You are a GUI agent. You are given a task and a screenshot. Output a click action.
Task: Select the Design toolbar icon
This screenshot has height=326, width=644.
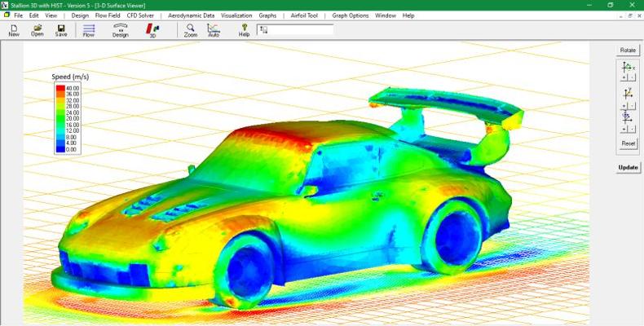pyautogui.click(x=120, y=30)
